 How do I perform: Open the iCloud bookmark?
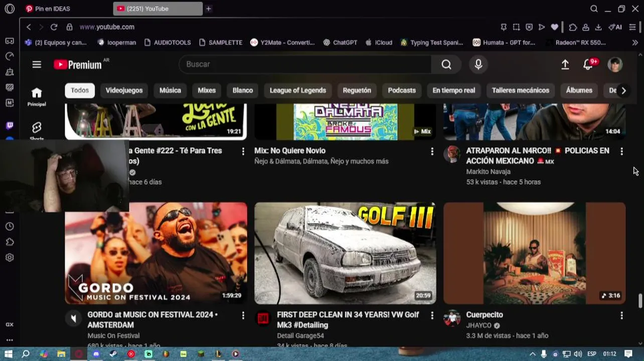click(379, 43)
